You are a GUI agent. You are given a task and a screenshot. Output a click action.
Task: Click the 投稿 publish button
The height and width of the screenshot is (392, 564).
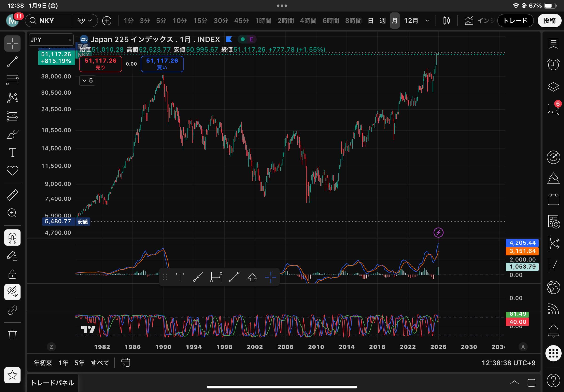click(x=549, y=21)
